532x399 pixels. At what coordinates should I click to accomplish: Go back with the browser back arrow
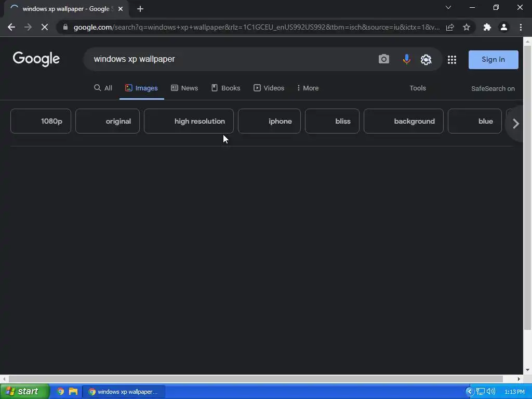(11, 27)
